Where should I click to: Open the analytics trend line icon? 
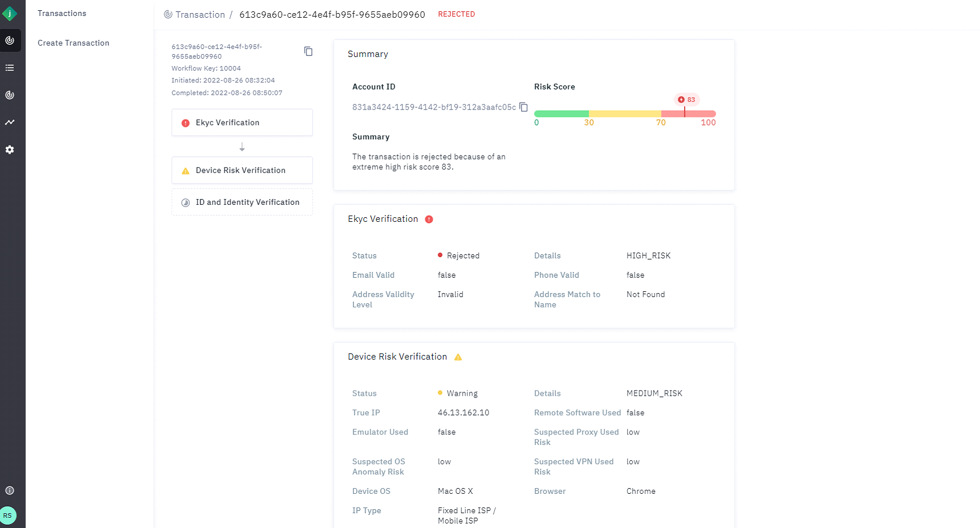click(10, 122)
